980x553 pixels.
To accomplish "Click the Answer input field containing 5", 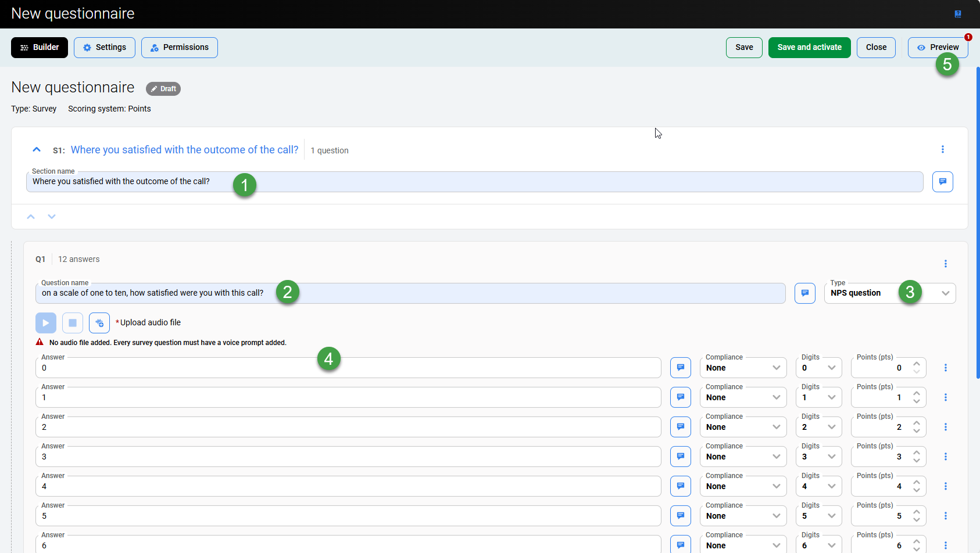I will coord(348,516).
